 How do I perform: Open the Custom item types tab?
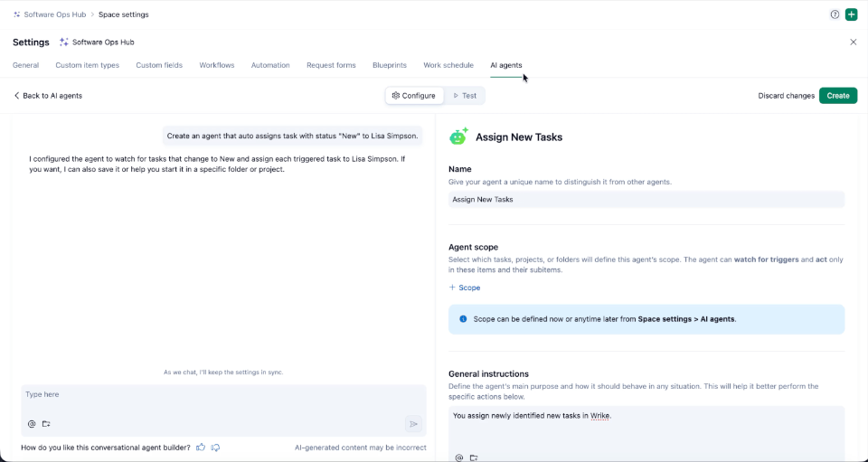click(88, 65)
